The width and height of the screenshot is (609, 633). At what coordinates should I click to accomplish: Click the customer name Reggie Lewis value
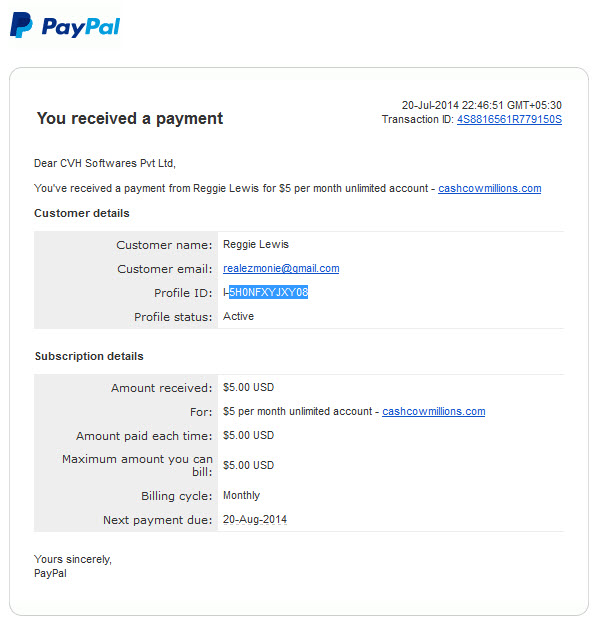256,244
